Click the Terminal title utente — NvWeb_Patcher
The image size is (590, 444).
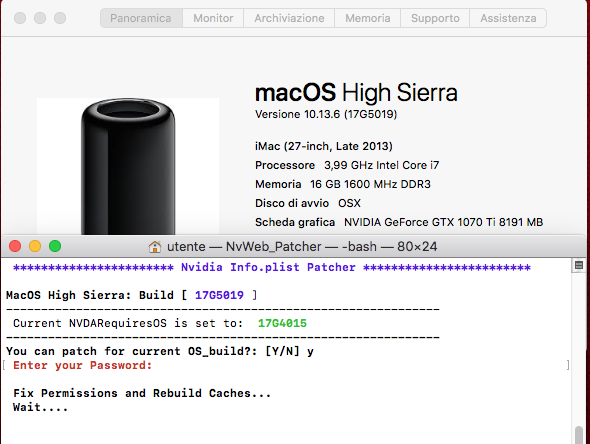244,246
